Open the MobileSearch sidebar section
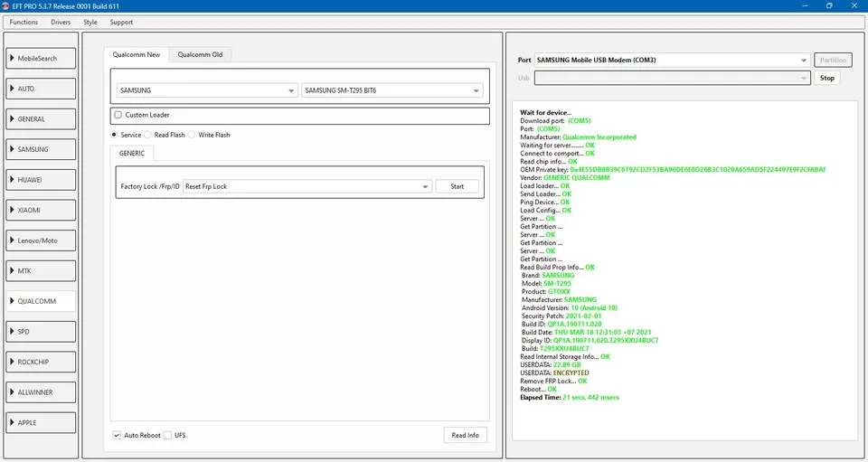 click(x=40, y=59)
